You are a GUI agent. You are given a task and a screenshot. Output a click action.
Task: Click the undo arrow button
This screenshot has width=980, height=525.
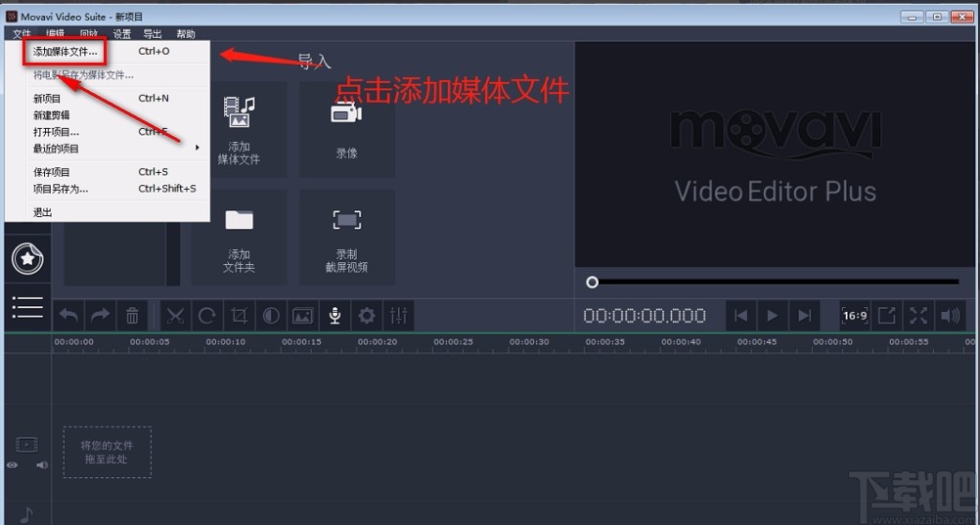[68, 316]
